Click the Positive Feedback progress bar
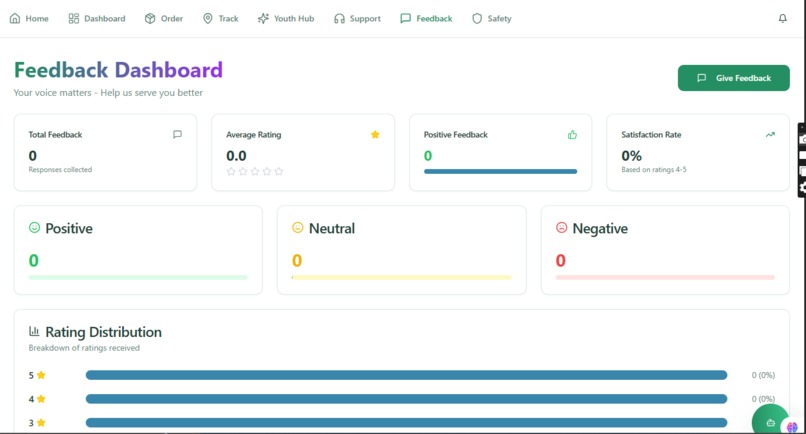The width and height of the screenshot is (806, 434). point(500,171)
